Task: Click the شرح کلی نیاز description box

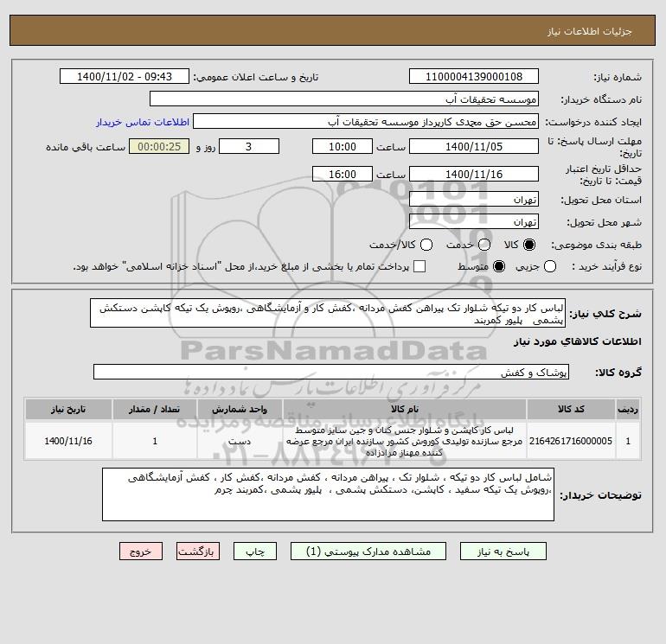Action: (x=328, y=313)
